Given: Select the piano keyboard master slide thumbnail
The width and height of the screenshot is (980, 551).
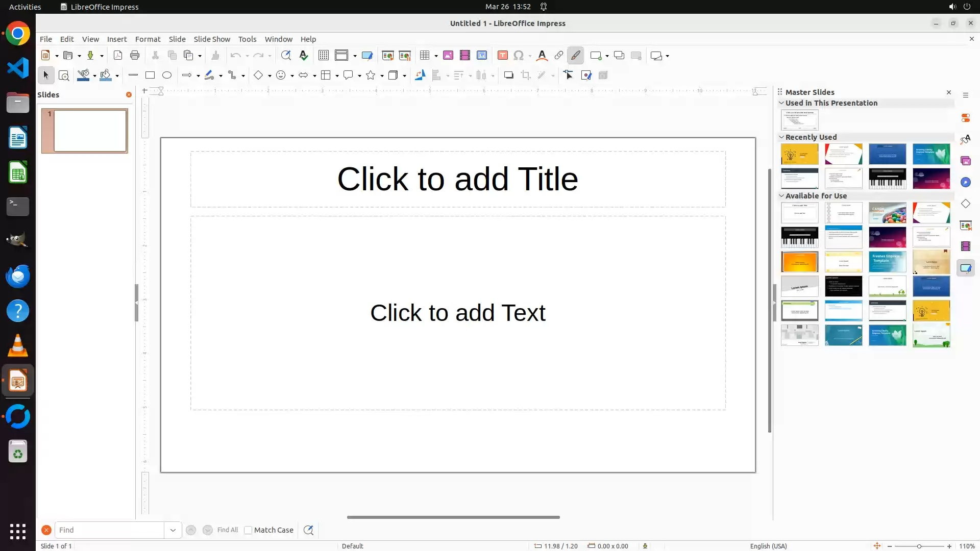Looking at the screenshot, I should tap(887, 179).
